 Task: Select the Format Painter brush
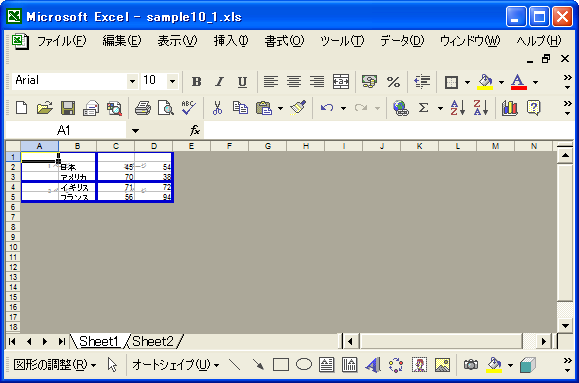[x=298, y=108]
